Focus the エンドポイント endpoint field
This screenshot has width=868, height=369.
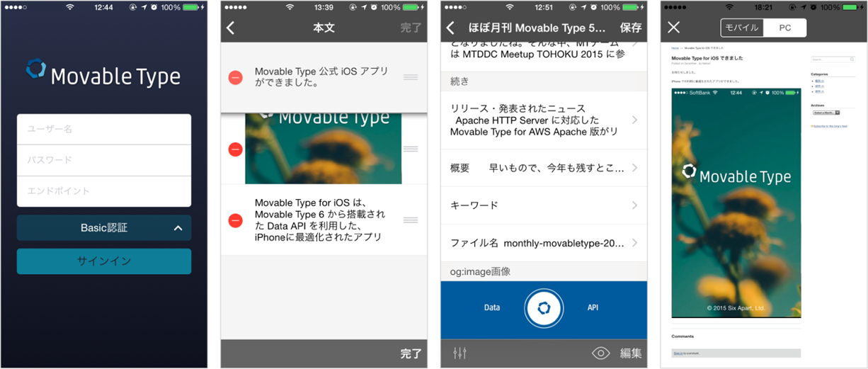[x=104, y=191]
